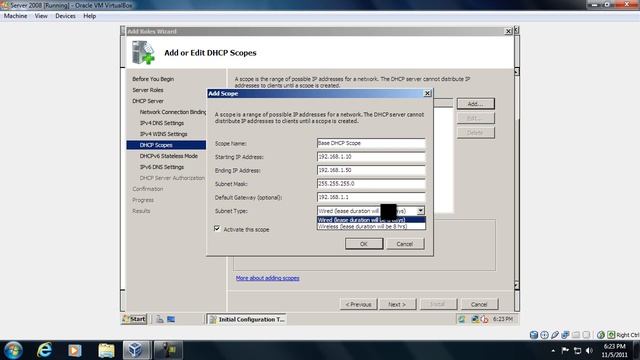
Task: Select the IPv4 WINS Settings step
Action: click(x=164, y=134)
